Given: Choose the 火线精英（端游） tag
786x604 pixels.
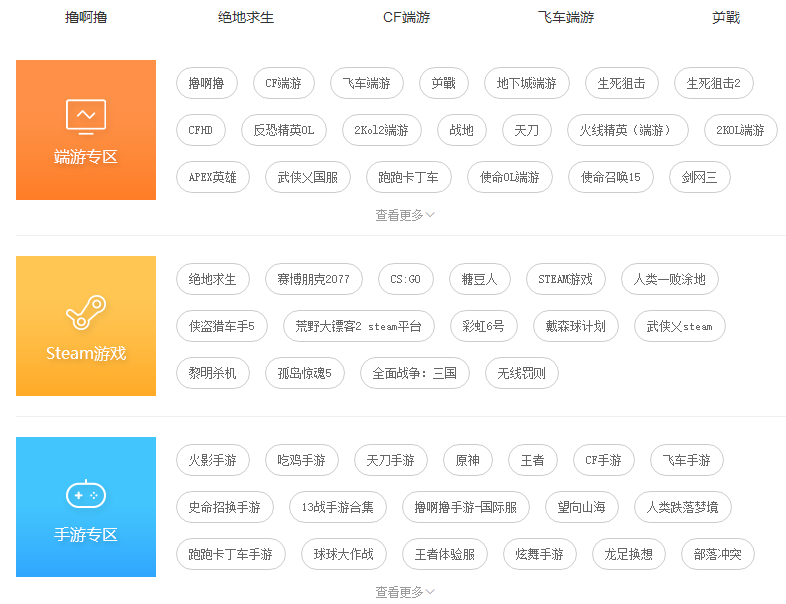Looking at the screenshot, I should (x=628, y=130).
